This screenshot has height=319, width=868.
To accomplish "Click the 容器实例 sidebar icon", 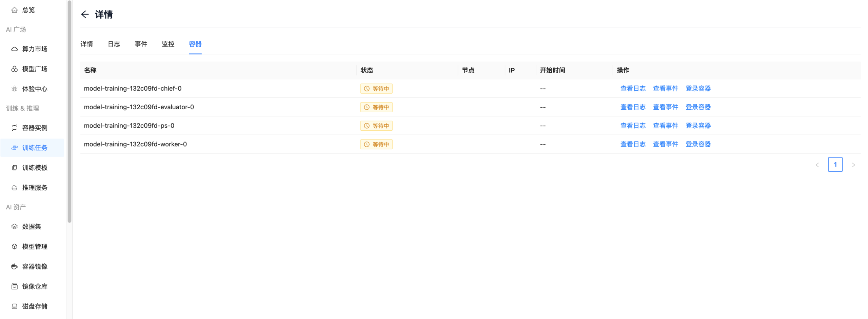I will [14, 128].
